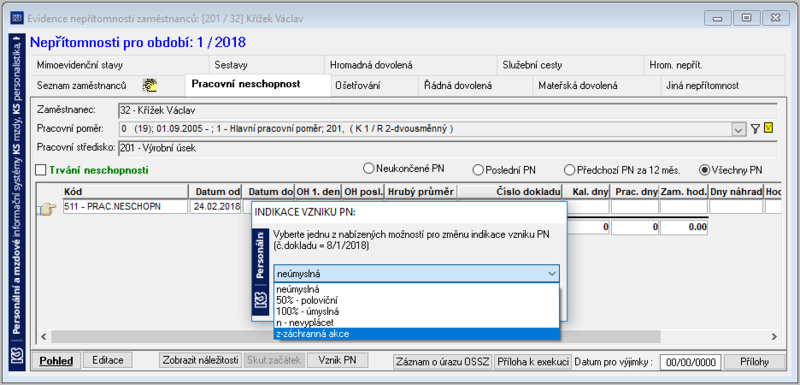Click the Editace button
The width and height of the screenshot is (800, 385).
point(107,360)
